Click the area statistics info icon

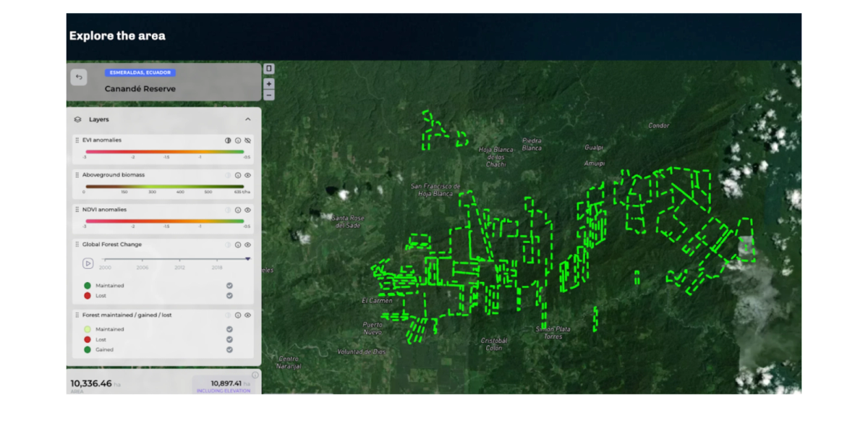coord(255,375)
